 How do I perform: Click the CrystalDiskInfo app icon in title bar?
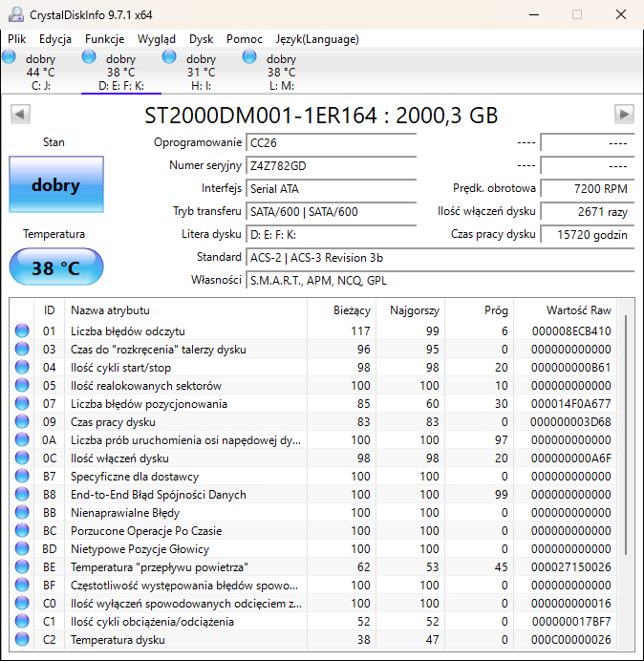coord(14,14)
